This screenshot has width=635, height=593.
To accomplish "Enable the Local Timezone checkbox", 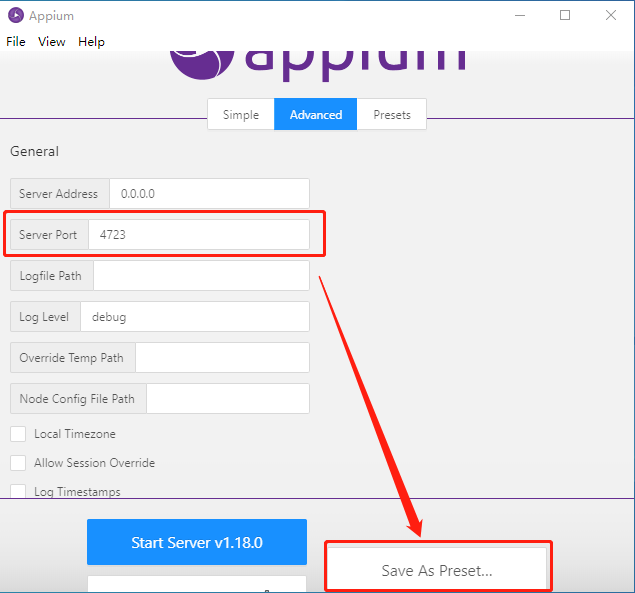I will pyautogui.click(x=18, y=434).
